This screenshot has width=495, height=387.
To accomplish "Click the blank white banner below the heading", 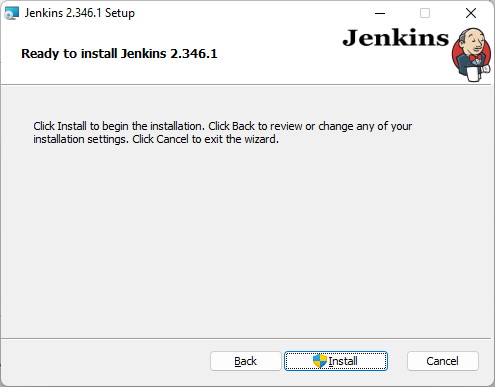I will [167, 73].
